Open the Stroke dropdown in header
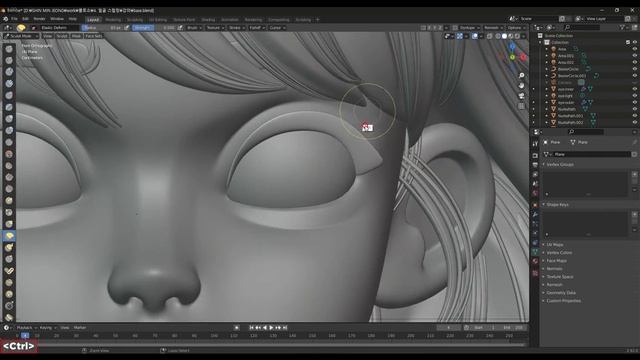This screenshot has height=360, width=640. [x=236, y=28]
